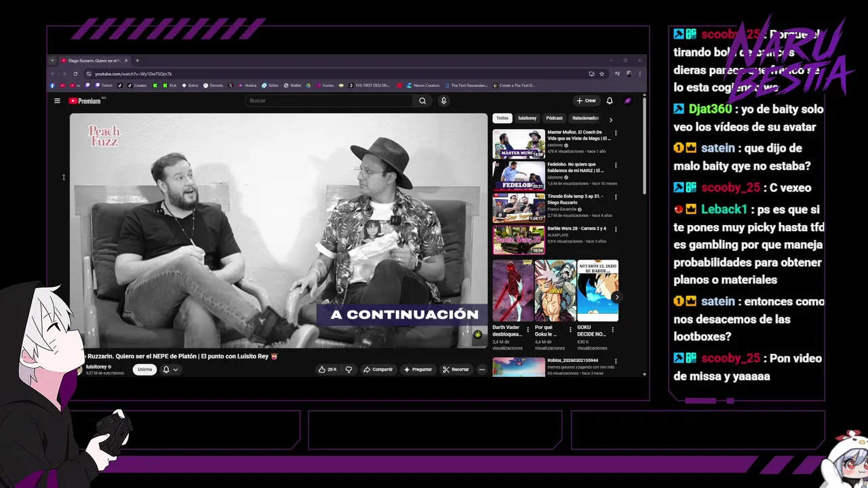
Task: Open the Twitch bookmark
Action: (x=104, y=85)
